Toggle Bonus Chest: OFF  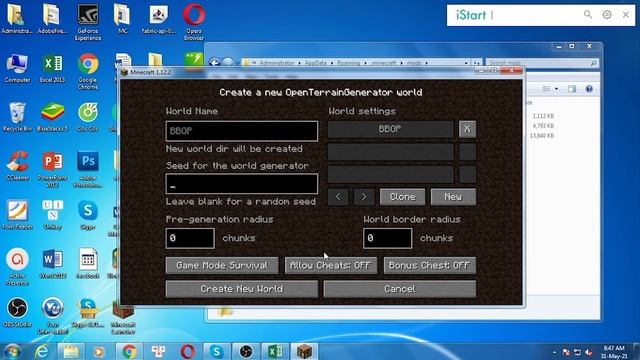[429, 265]
